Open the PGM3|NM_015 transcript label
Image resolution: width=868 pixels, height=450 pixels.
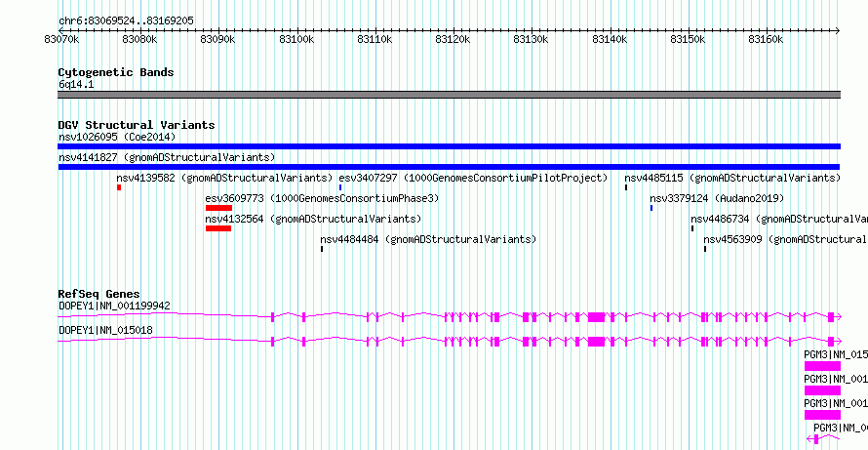tap(836, 353)
